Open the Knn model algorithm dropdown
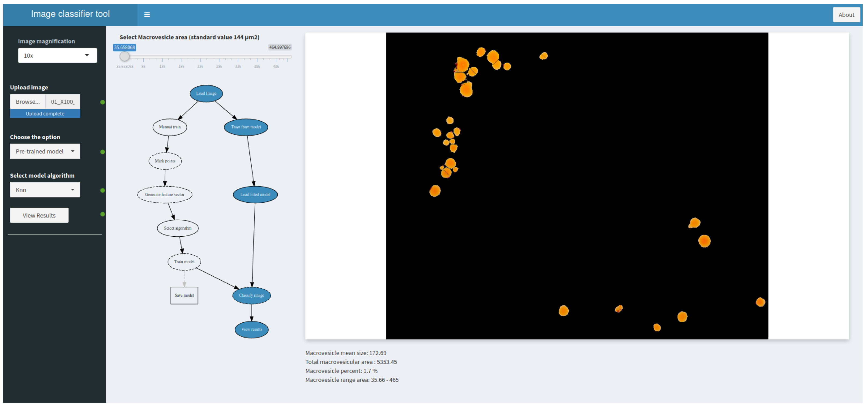 [x=45, y=190]
